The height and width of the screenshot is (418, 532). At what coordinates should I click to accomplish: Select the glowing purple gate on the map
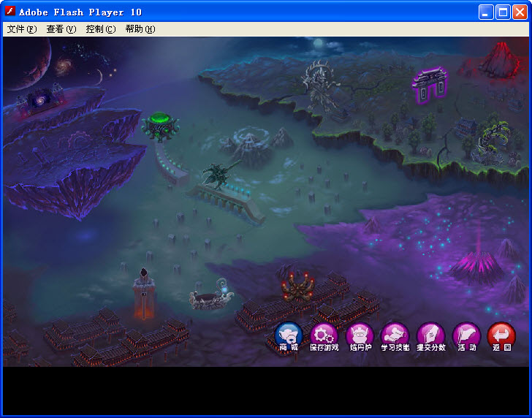[430, 85]
